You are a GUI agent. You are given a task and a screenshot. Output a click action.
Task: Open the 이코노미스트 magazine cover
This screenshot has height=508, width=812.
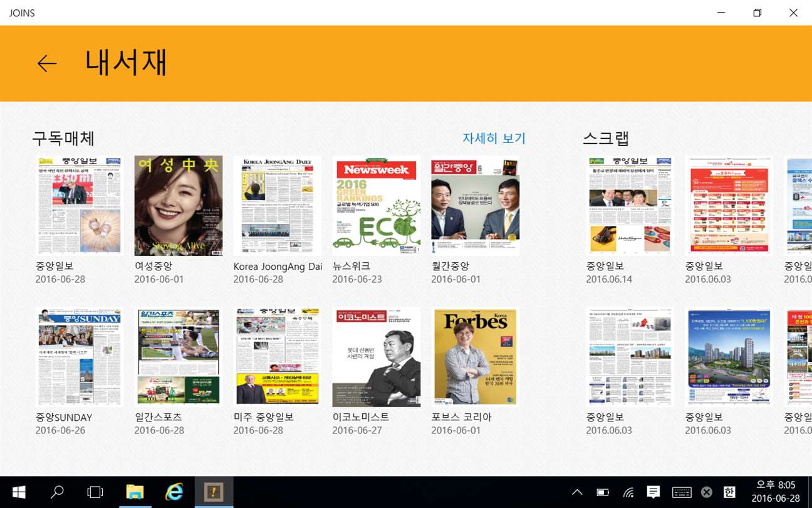point(376,357)
